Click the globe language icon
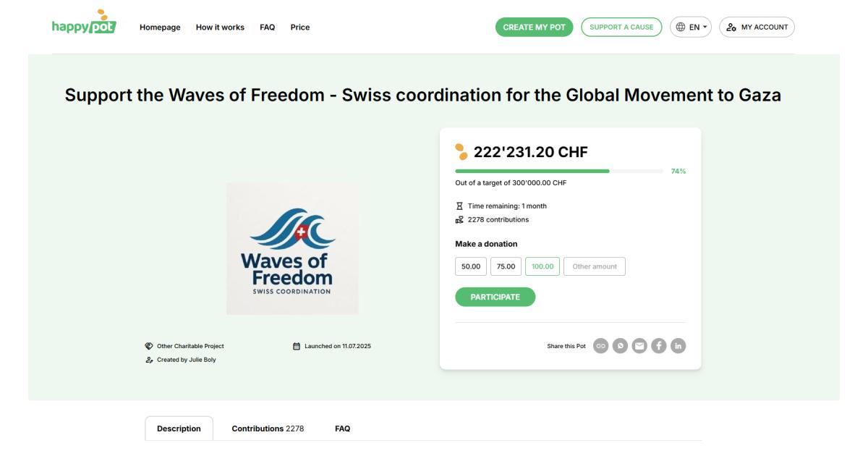This screenshot has height=456, width=868. 681,27
